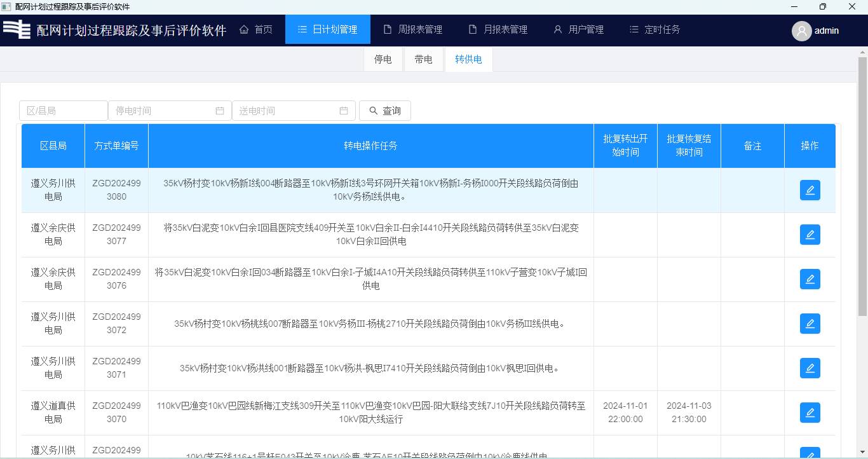Edit the record numbered ZGD2024993071
868x459 pixels.
point(810,368)
